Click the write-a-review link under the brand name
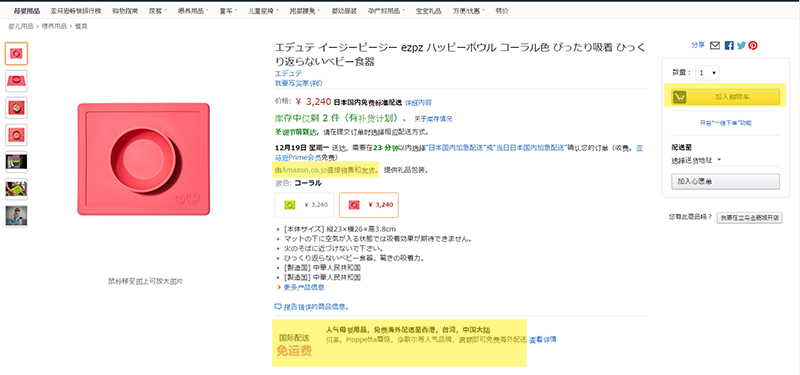 (298, 83)
